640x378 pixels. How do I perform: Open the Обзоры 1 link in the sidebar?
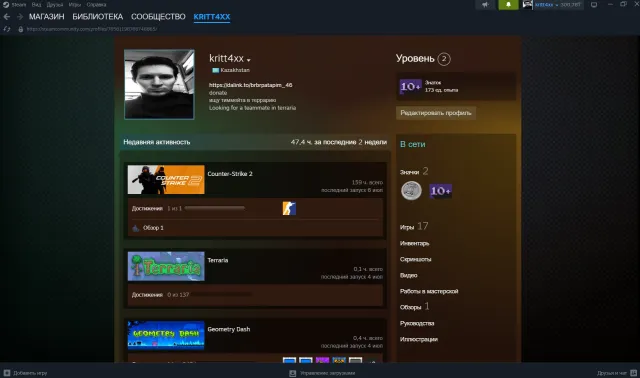pos(415,307)
